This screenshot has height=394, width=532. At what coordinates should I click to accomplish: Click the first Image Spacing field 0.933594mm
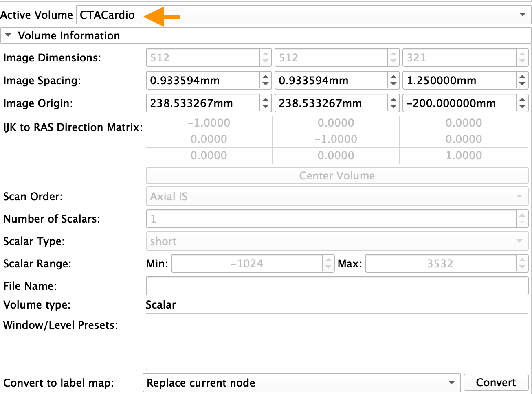click(203, 81)
